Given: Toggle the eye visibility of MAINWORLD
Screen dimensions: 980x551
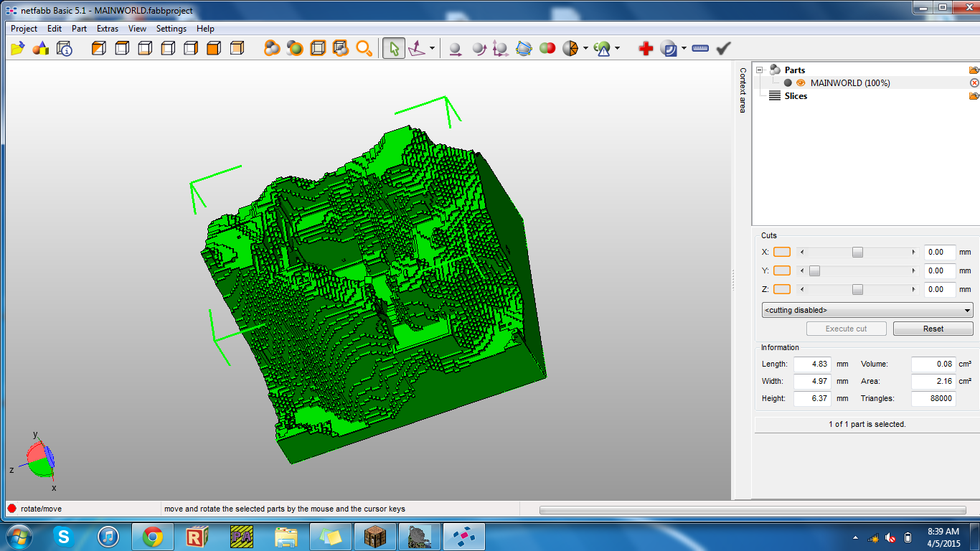Looking at the screenshot, I should [x=801, y=83].
